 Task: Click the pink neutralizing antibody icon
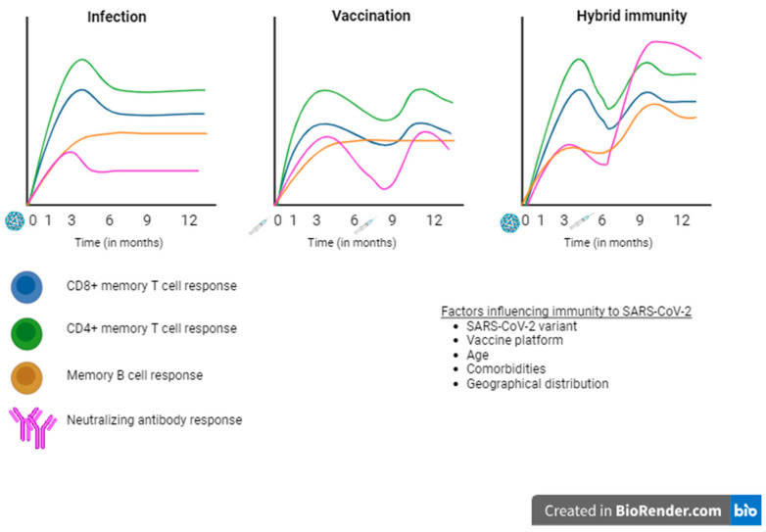tap(32, 427)
